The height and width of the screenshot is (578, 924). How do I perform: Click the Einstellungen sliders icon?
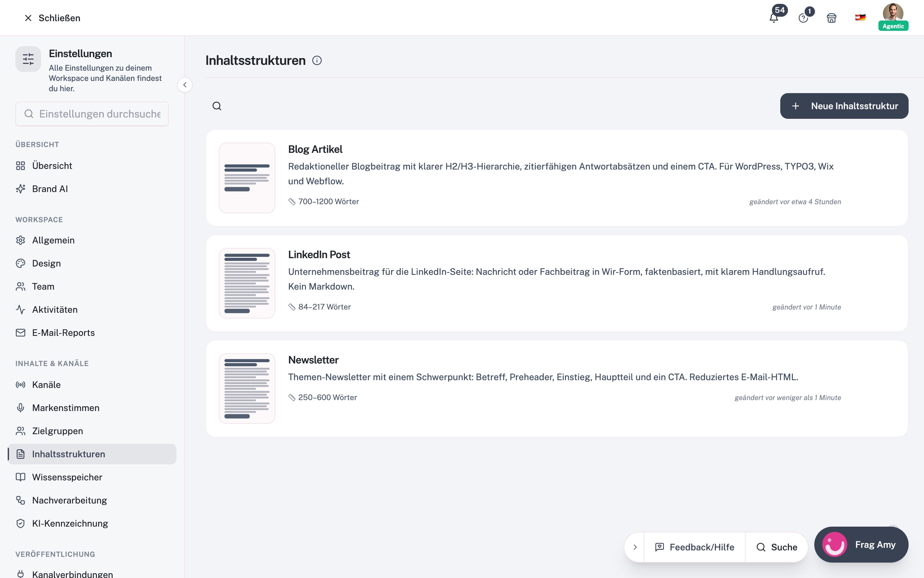[28, 59]
